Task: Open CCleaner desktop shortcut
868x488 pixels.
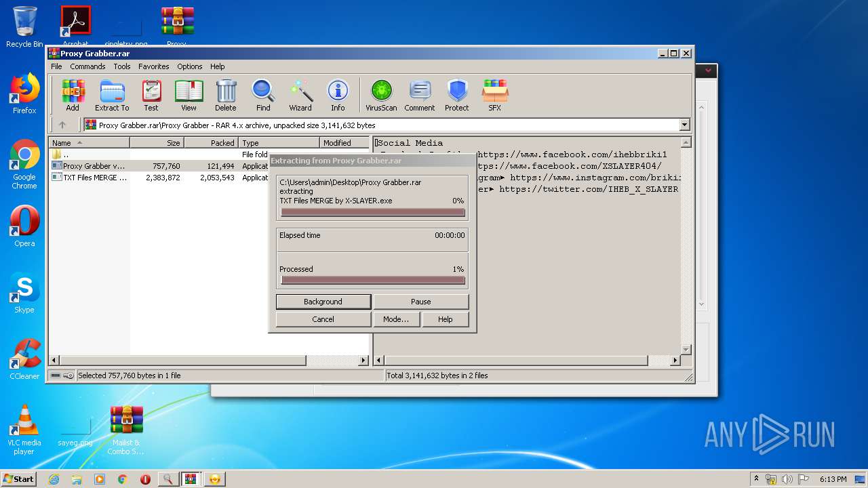Action: [24, 359]
